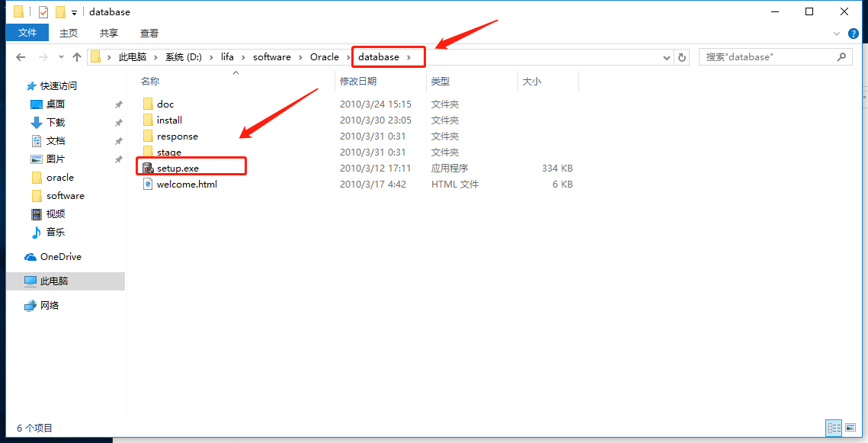
Task: Click the search magnifier icon
Action: tap(841, 56)
